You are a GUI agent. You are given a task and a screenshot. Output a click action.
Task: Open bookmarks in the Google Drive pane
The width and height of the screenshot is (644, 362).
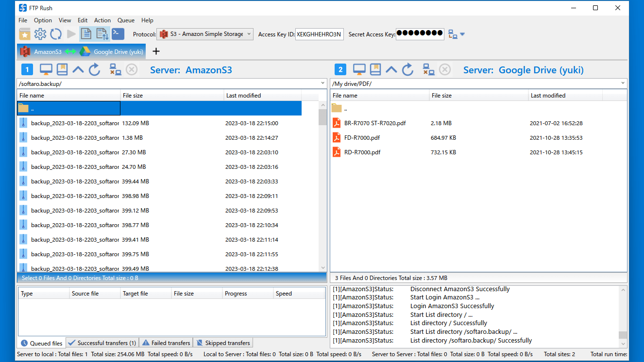point(375,70)
